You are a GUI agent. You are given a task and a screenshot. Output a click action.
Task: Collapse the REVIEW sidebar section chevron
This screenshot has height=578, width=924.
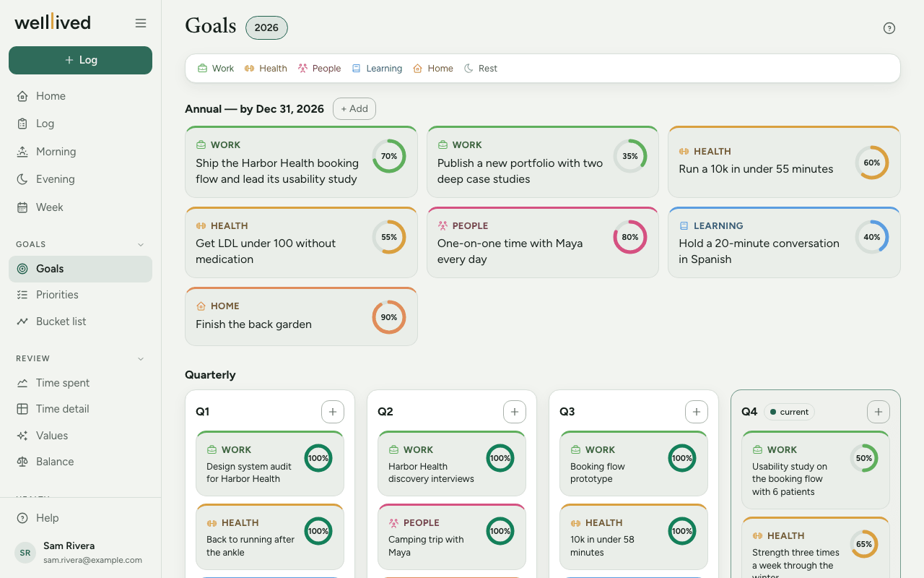click(141, 359)
